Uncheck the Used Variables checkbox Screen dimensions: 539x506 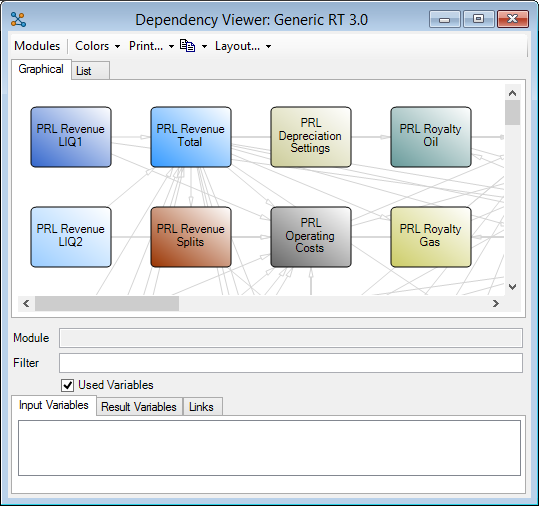[x=67, y=385]
